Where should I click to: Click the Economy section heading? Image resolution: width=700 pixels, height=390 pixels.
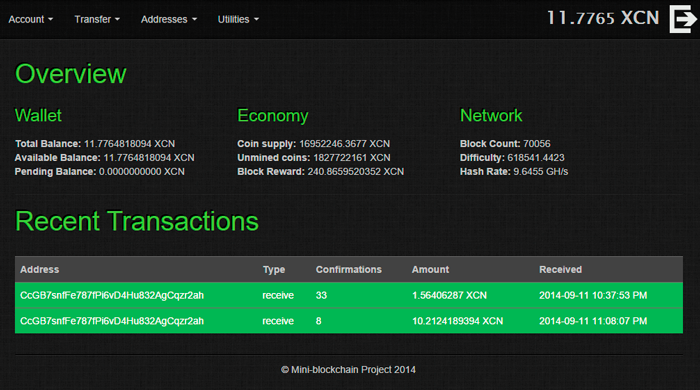(x=272, y=116)
